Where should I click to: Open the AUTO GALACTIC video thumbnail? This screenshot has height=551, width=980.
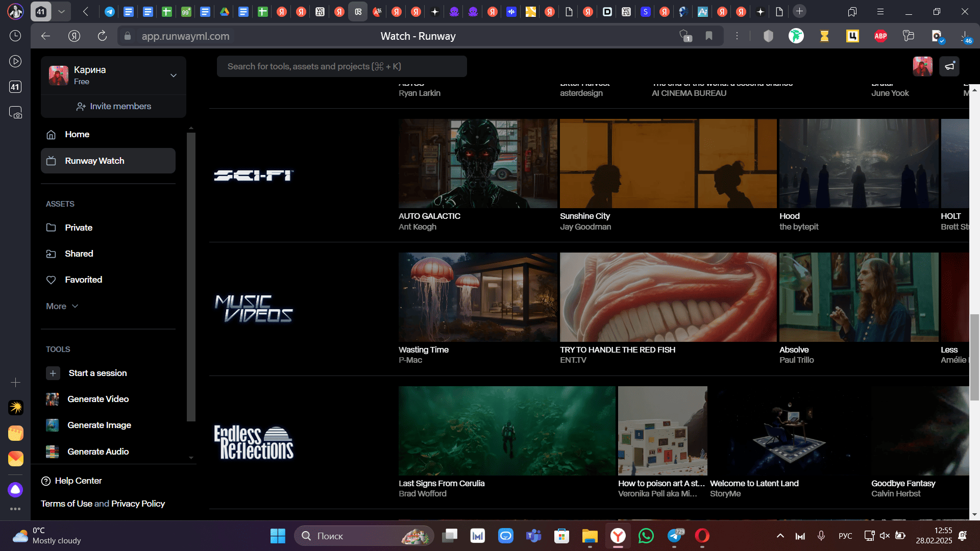(478, 163)
